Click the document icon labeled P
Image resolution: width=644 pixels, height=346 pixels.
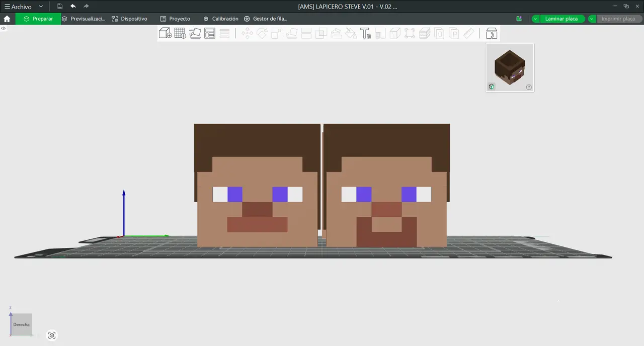coord(454,33)
